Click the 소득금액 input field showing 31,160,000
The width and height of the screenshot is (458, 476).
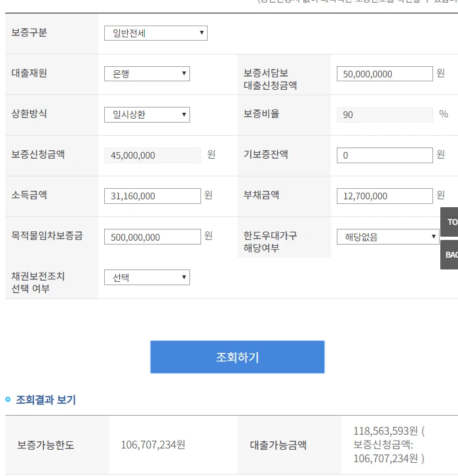(x=152, y=196)
